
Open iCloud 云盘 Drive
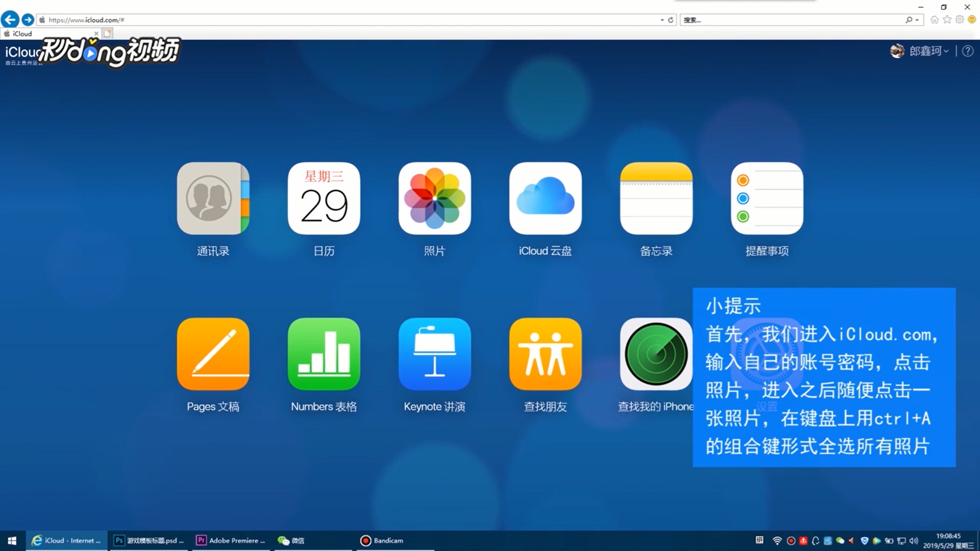pyautogui.click(x=545, y=198)
